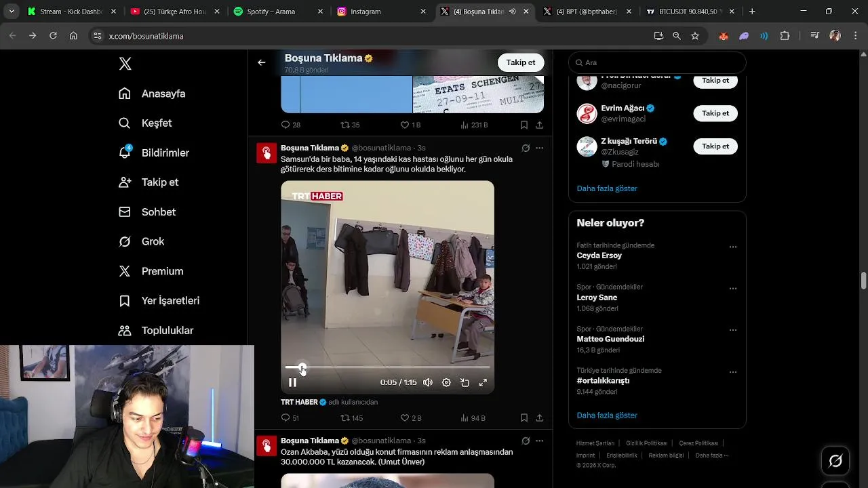Show more who-to-follow suggestions

pyautogui.click(x=607, y=188)
